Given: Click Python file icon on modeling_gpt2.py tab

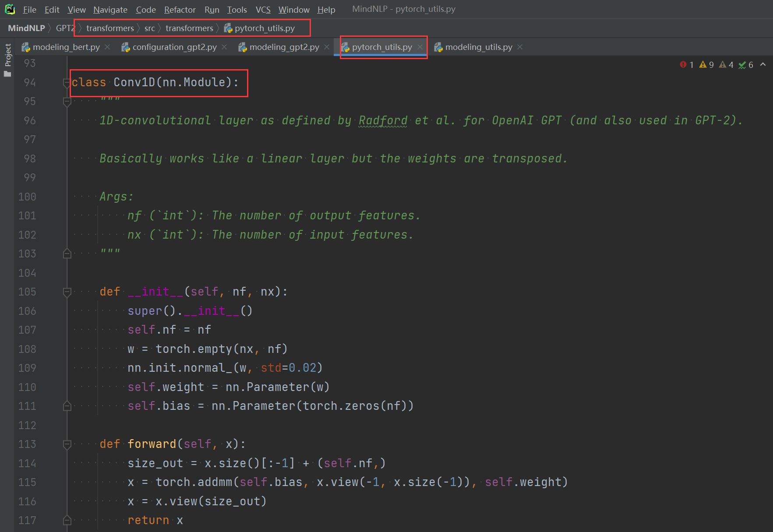Looking at the screenshot, I should click(243, 47).
